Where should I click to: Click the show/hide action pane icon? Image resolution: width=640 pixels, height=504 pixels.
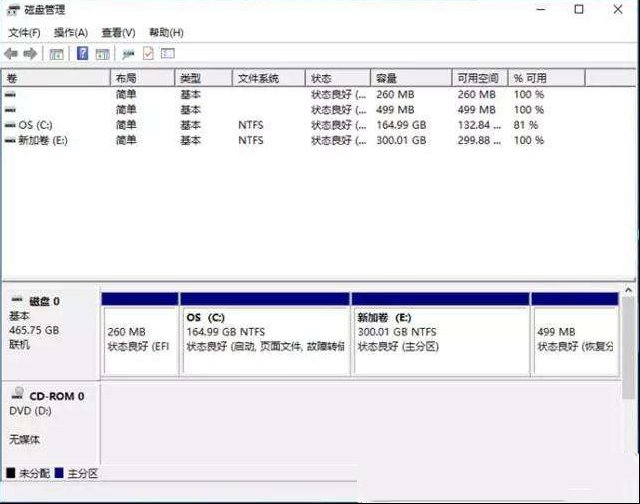(102, 54)
